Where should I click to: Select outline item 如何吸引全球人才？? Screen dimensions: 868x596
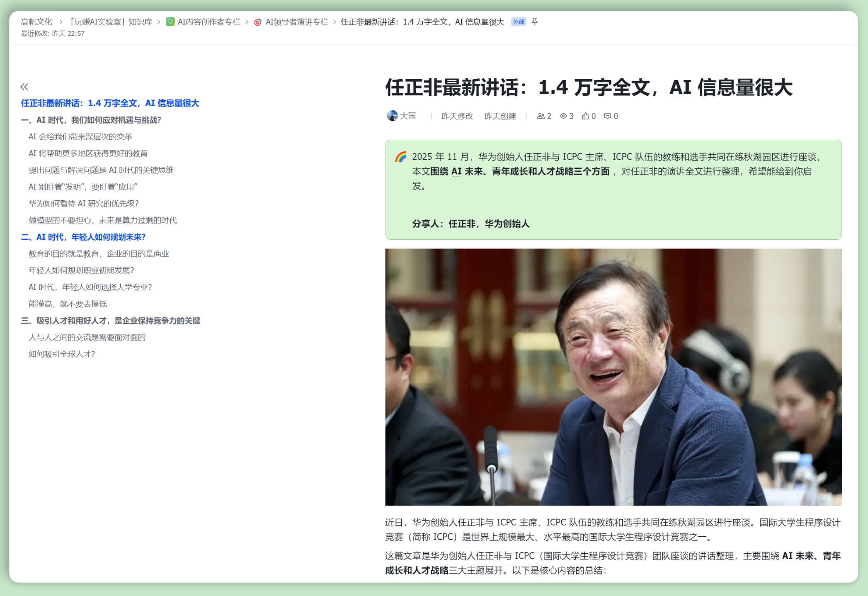pyautogui.click(x=62, y=354)
